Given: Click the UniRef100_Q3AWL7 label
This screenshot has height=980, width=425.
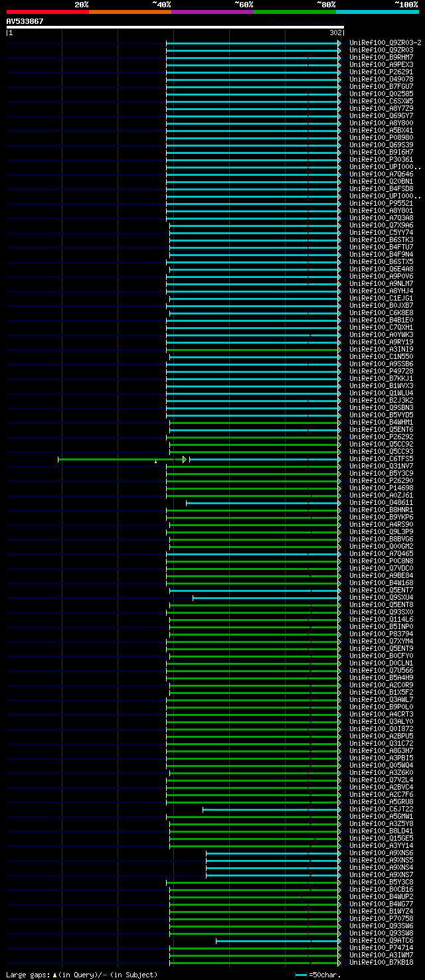Looking at the screenshot, I should coord(381,699).
